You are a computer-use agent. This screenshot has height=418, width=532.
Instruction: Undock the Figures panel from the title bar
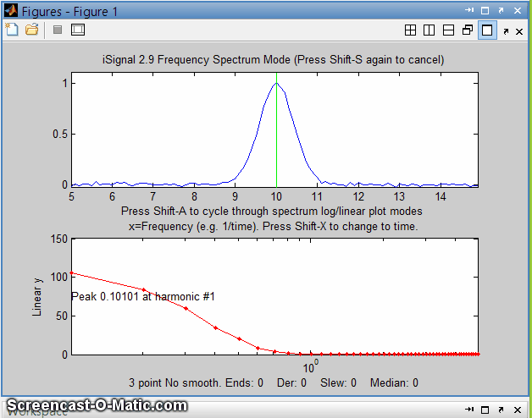coord(502,10)
